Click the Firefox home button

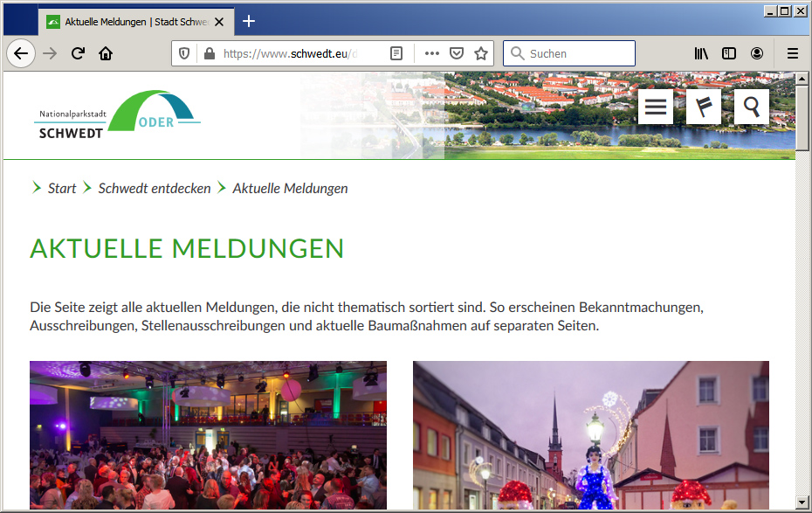(x=106, y=53)
